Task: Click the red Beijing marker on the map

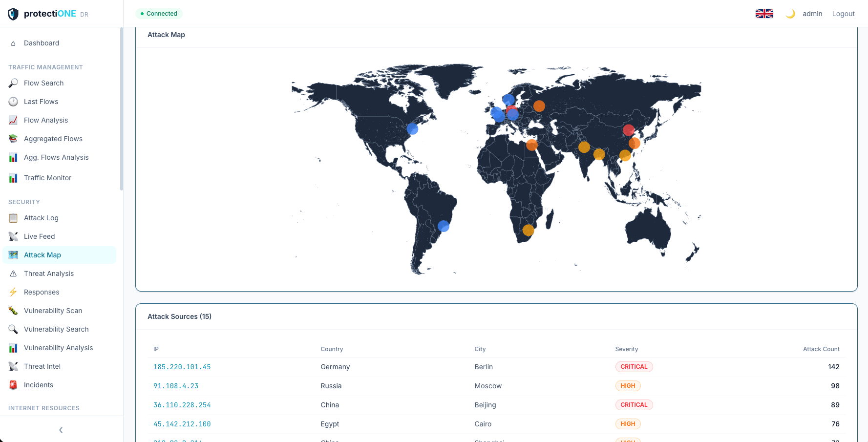Action: (629, 130)
